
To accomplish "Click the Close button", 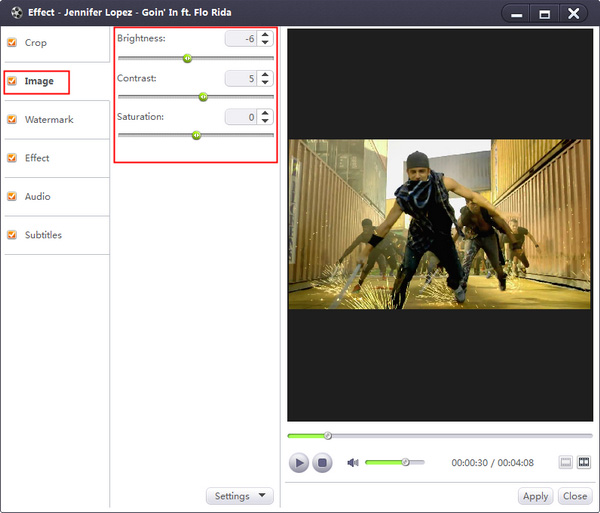I will (x=575, y=496).
